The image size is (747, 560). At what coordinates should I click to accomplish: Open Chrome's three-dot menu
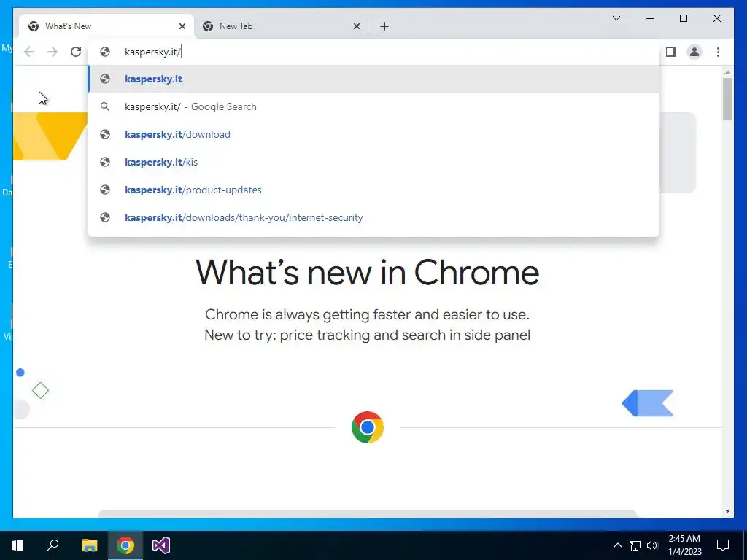pos(718,52)
